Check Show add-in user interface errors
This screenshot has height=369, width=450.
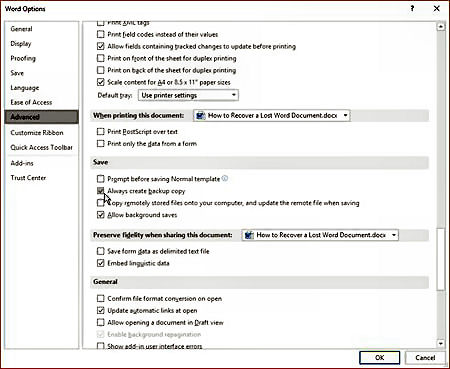pos(100,346)
